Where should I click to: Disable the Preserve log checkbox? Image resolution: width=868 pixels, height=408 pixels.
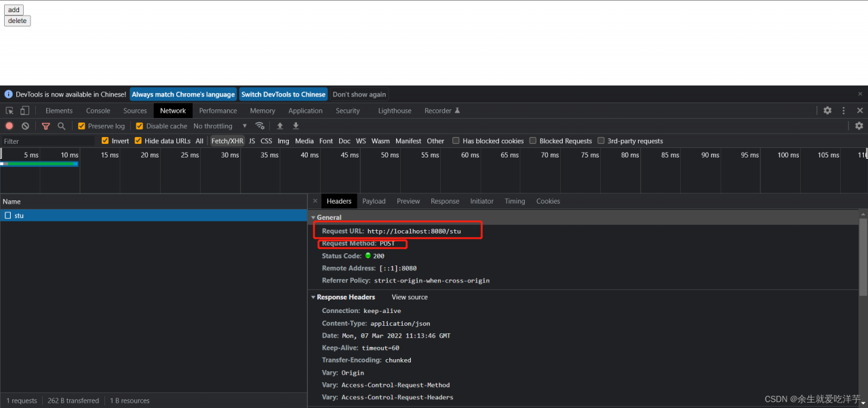point(81,126)
